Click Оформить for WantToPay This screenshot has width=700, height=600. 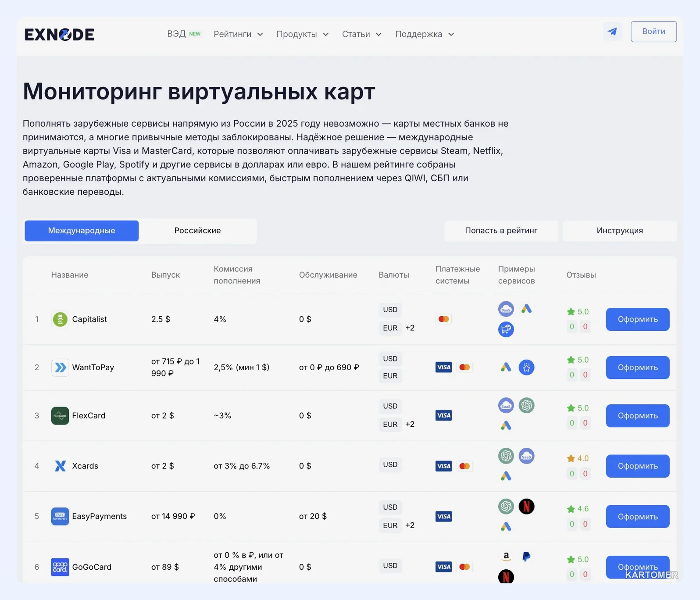tap(638, 368)
